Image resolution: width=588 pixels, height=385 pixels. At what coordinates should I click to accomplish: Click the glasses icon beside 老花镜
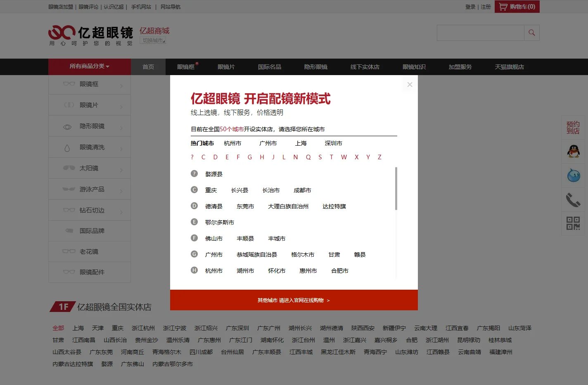coord(69,251)
